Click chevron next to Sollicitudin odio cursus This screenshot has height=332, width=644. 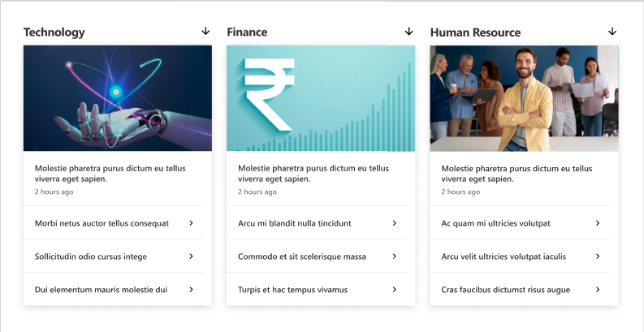tap(191, 257)
